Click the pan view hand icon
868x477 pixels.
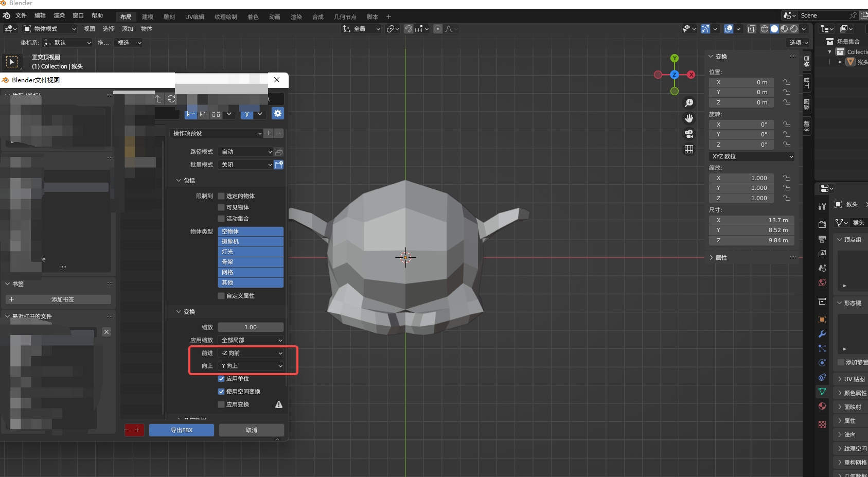point(689,118)
